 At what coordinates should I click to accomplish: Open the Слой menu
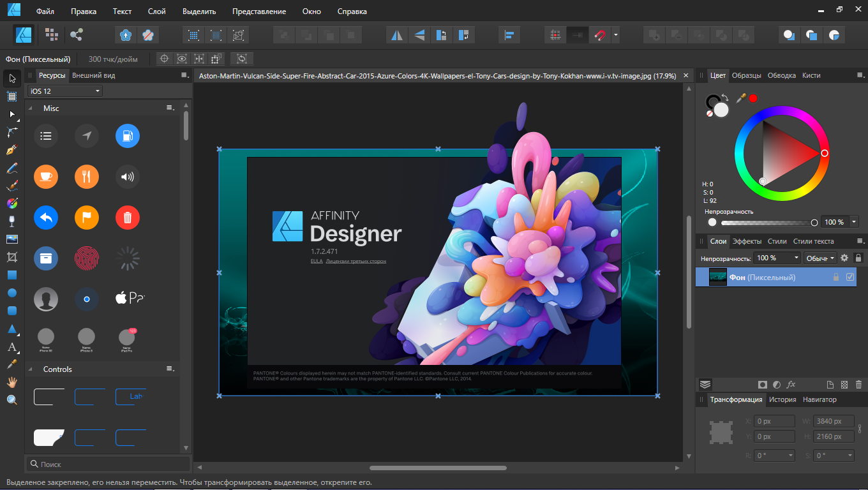156,11
